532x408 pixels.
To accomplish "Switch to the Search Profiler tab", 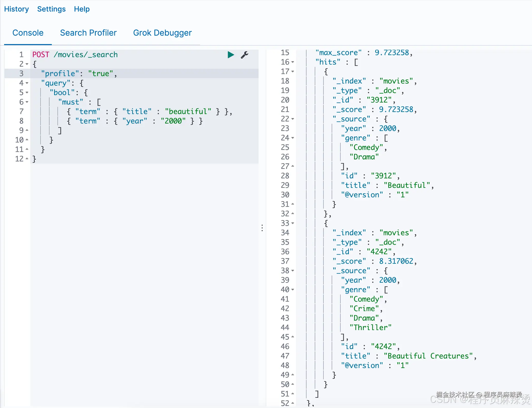I will [88, 33].
